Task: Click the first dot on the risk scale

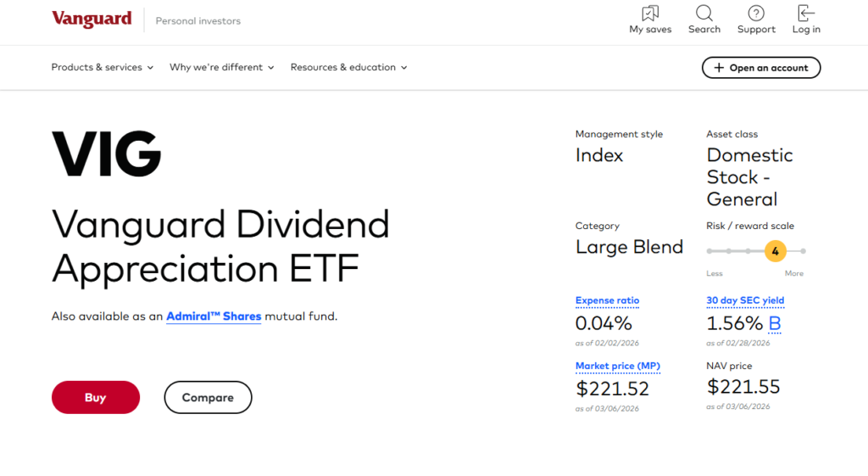Action: pyautogui.click(x=709, y=251)
